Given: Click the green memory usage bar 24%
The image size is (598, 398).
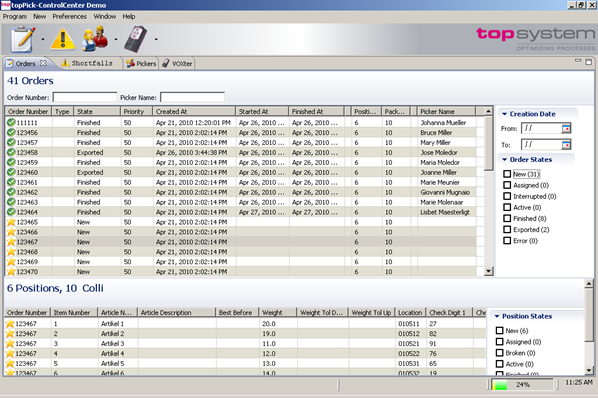Looking at the screenshot, I should pos(522,385).
